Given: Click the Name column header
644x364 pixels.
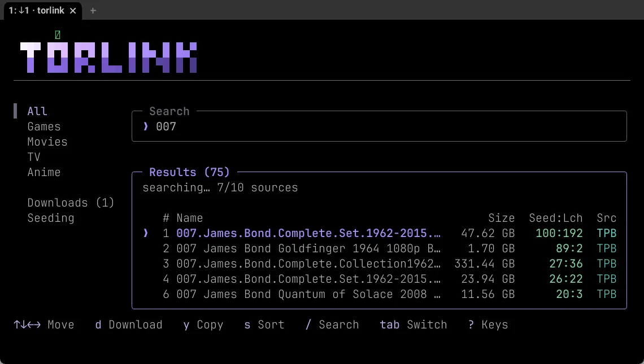Looking at the screenshot, I should point(190,218).
